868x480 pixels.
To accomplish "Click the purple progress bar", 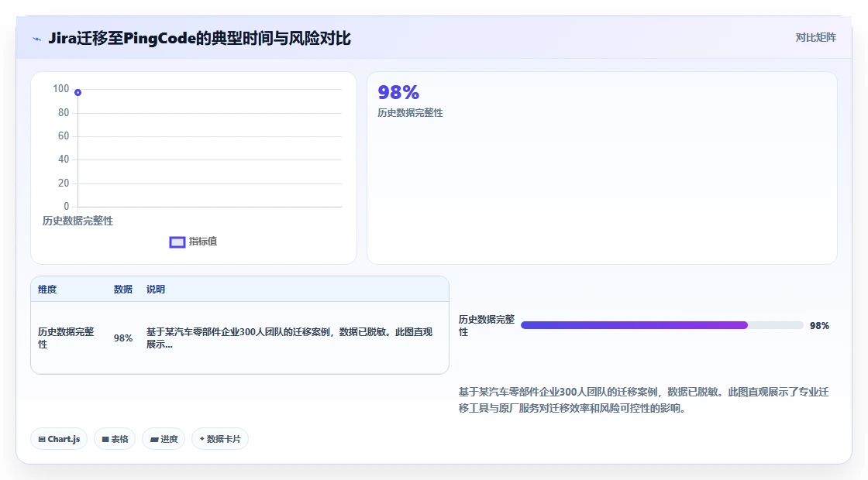I will tap(635, 325).
